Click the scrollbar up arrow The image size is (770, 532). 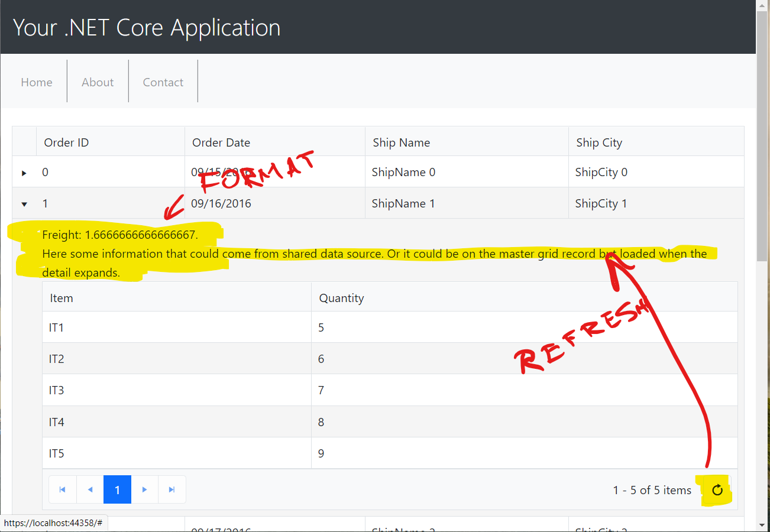point(762,5)
